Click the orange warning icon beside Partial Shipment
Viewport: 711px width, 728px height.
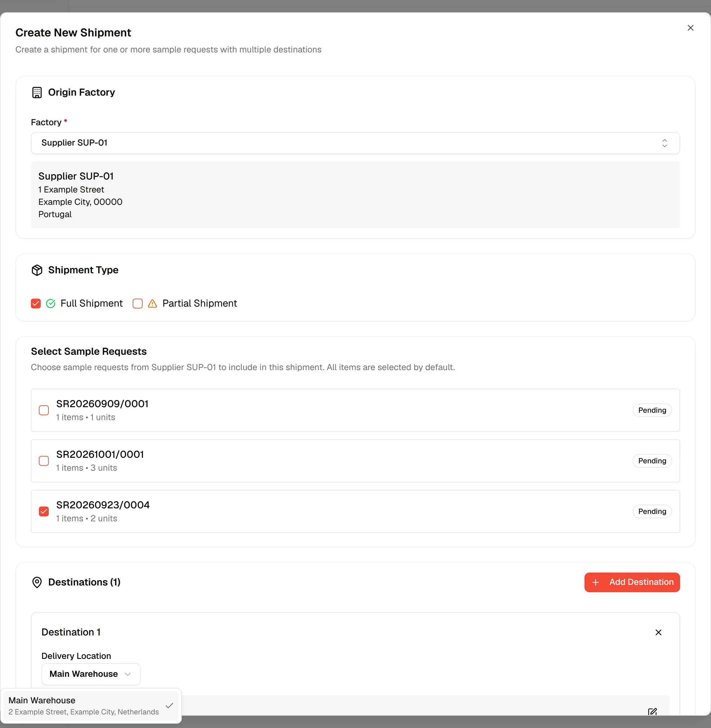pyautogui.click(x=152, y=303)
